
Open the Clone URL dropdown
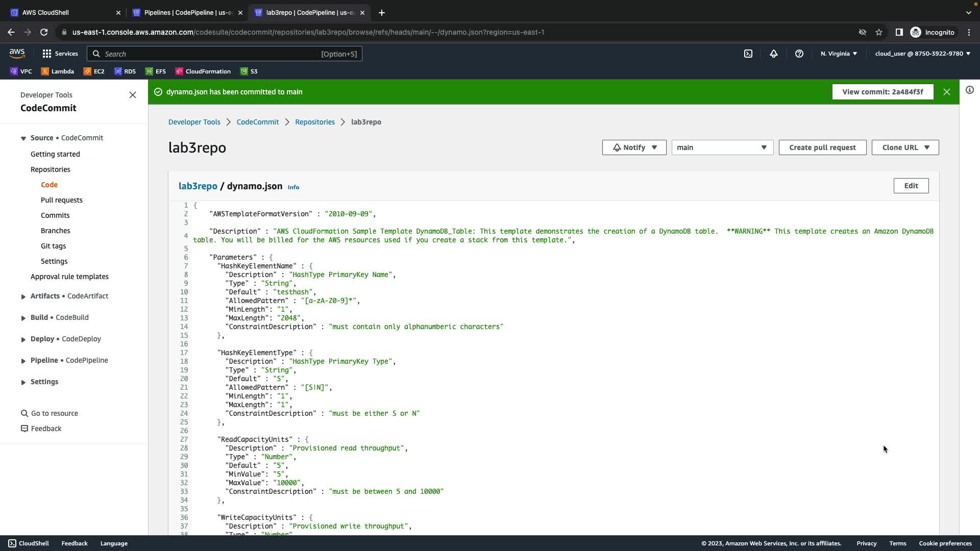904,147
